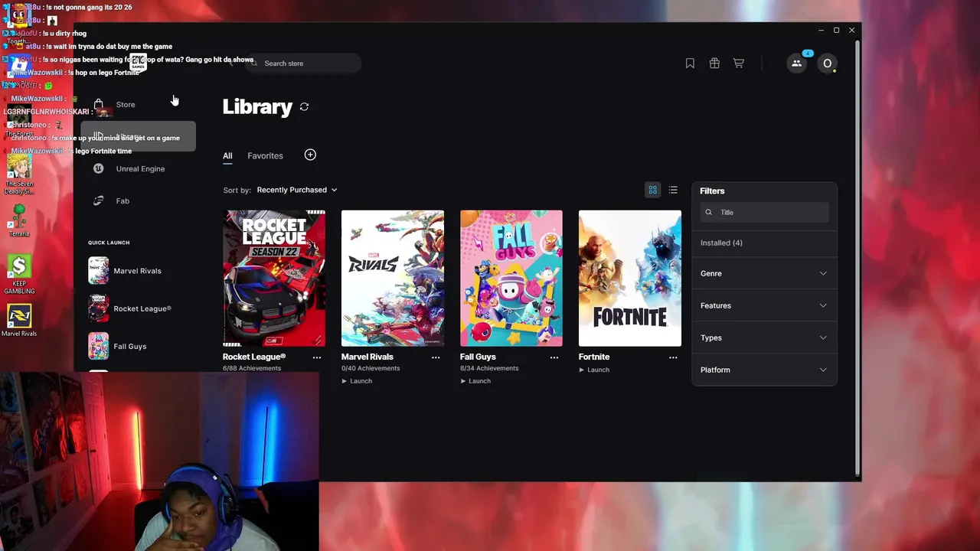Click the Unreal Engine sidebar icon
The height and width of the screenshot is (551, 980).
coord(98,168)
